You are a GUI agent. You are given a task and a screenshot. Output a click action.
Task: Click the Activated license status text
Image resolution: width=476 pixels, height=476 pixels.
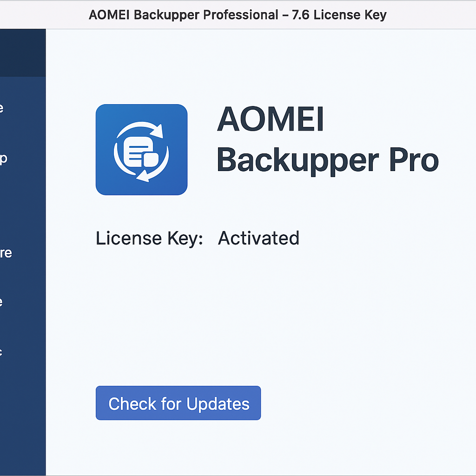coord(258,238)
